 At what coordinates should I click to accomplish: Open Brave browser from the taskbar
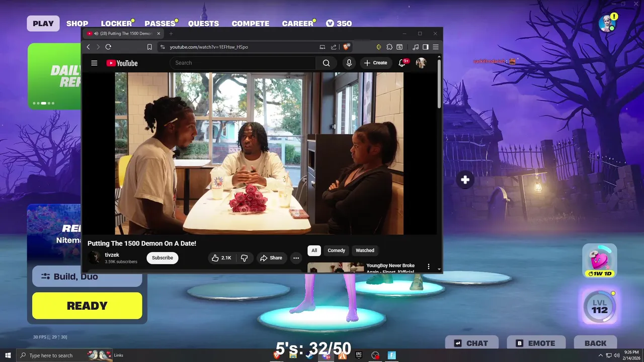pyautogui.click(x=276, y=355)
